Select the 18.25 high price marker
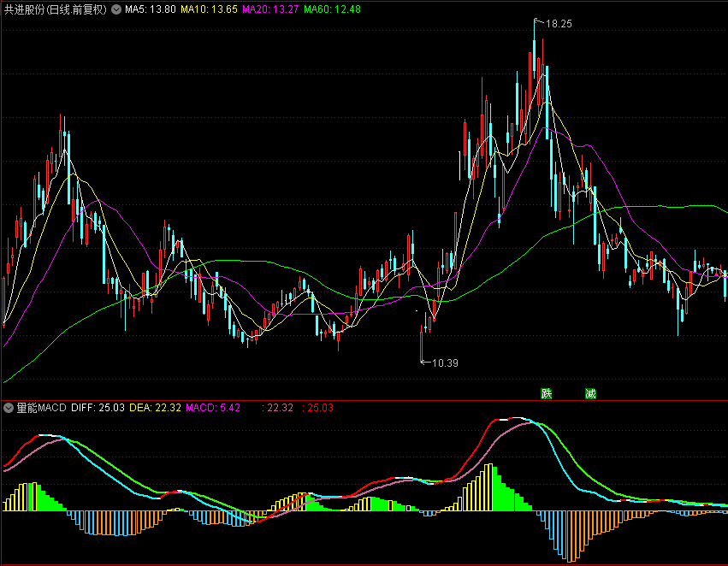Image resolution: width=728 pixels, height=566 pixels. [x=559, y=24]
